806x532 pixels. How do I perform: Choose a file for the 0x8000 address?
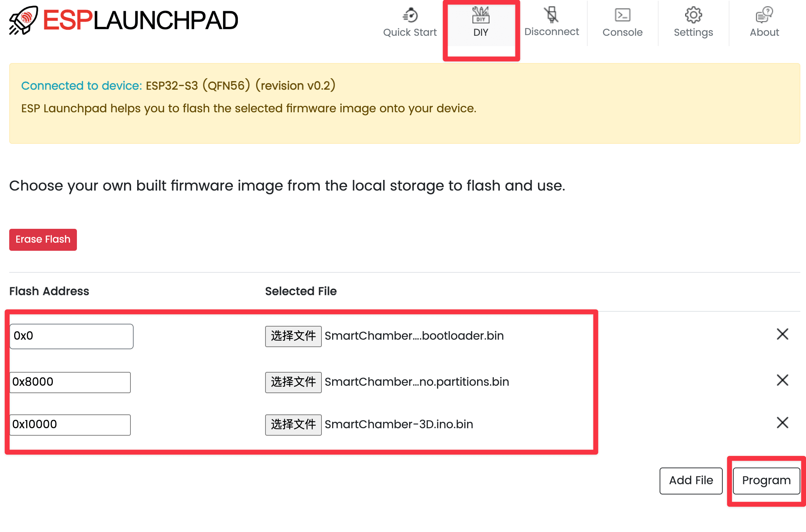pos(293,382)
